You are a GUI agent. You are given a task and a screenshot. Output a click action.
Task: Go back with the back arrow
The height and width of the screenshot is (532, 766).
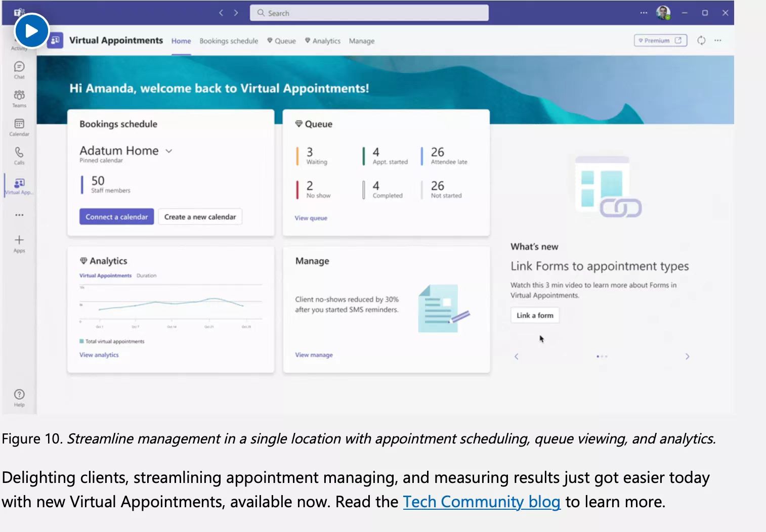221,13
